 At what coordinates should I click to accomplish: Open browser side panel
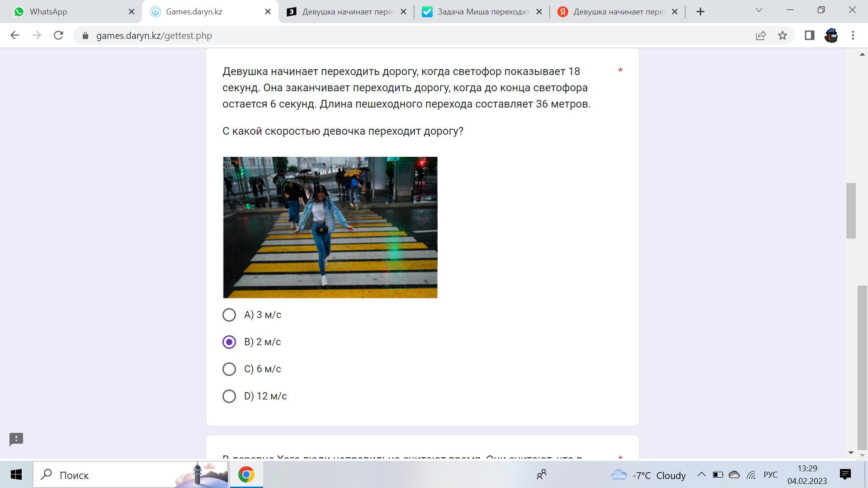point(809,35)
